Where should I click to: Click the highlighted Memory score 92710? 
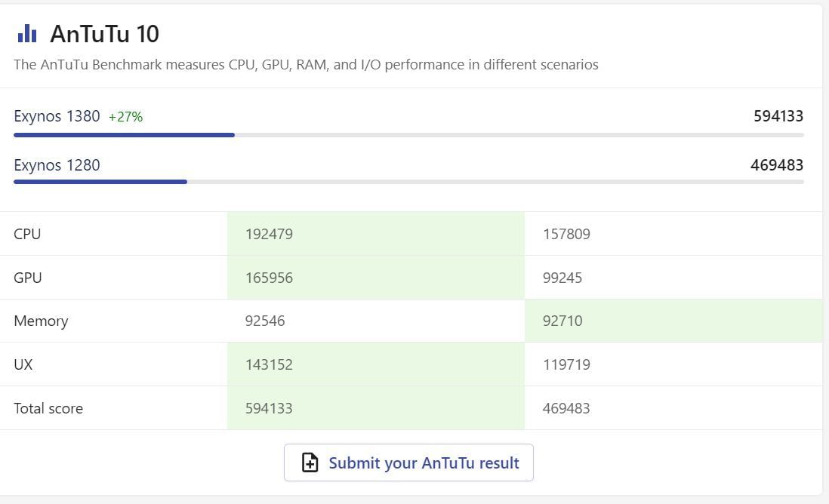click(562, 321)
